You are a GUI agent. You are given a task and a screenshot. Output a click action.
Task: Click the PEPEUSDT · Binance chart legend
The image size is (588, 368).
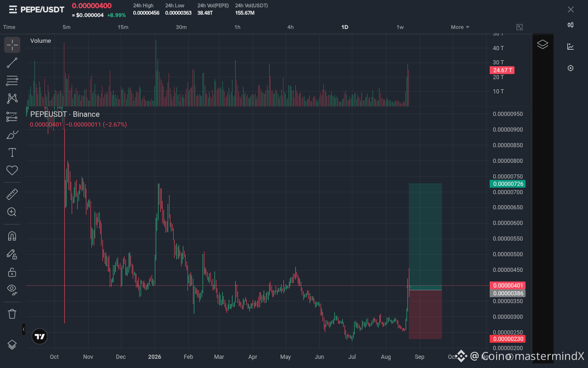65,115
